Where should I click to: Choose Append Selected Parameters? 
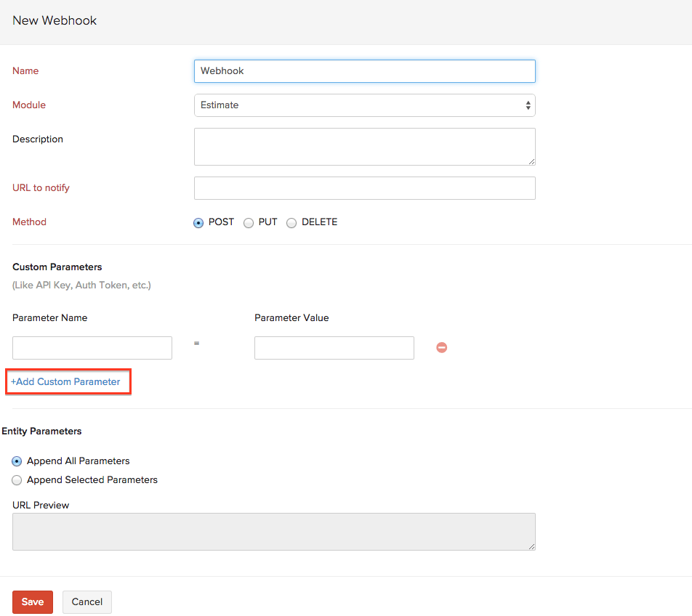16,479
